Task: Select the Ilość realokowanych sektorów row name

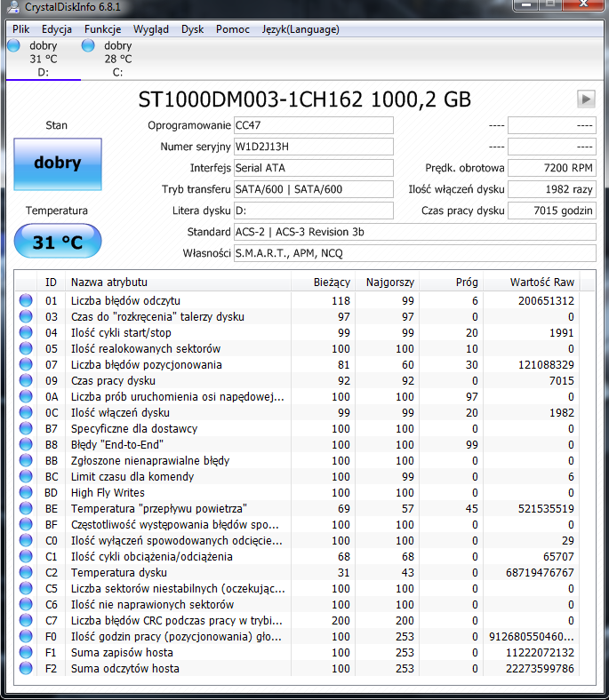Action: [146, 348]
